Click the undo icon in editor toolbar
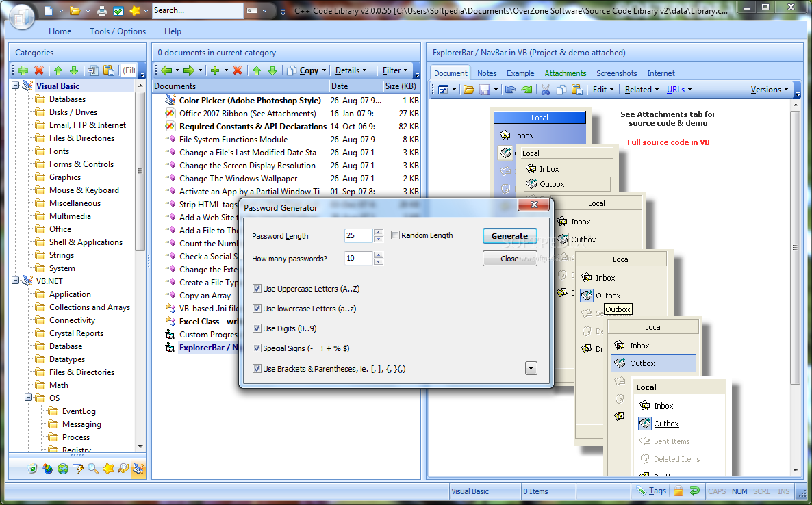Viewport: 812px width, 505px height. click(510, 90)
